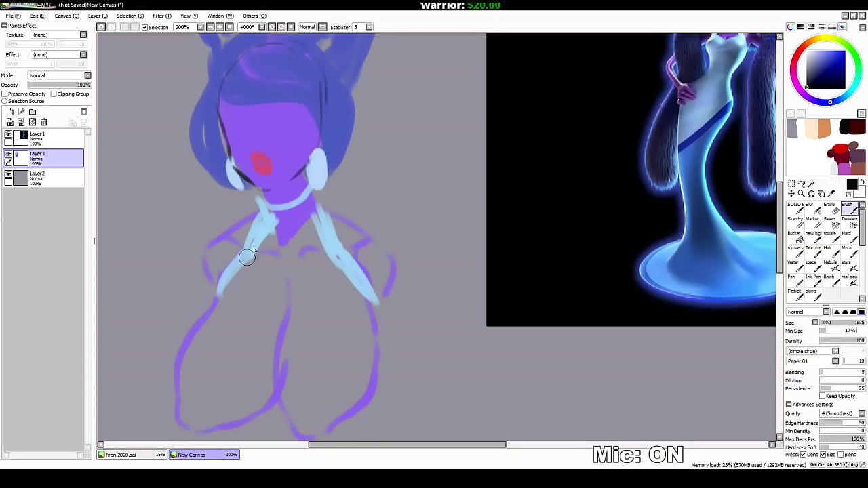Enable the Clipping Group checkbox

pos(54,94)
